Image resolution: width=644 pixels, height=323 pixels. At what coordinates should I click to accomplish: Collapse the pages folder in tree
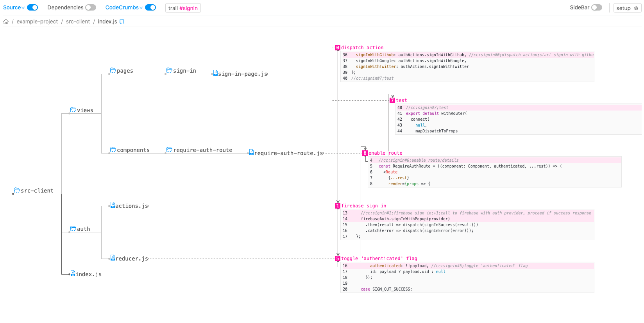click(x=113, y=70)
